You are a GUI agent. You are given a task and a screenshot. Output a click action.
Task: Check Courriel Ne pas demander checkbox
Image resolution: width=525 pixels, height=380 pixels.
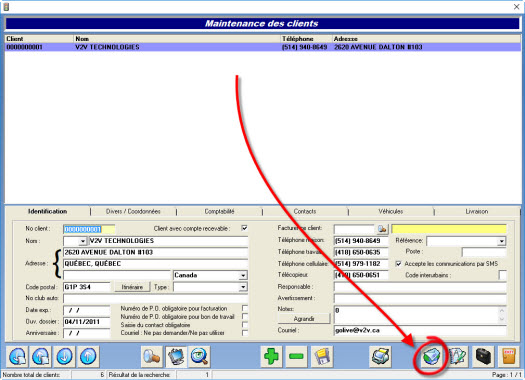click(245, 333)
